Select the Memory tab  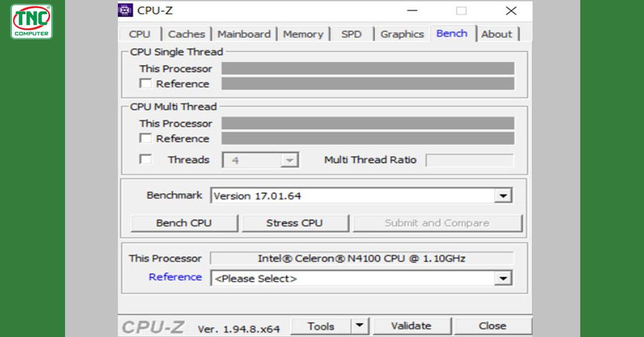(x=303, y=34)
